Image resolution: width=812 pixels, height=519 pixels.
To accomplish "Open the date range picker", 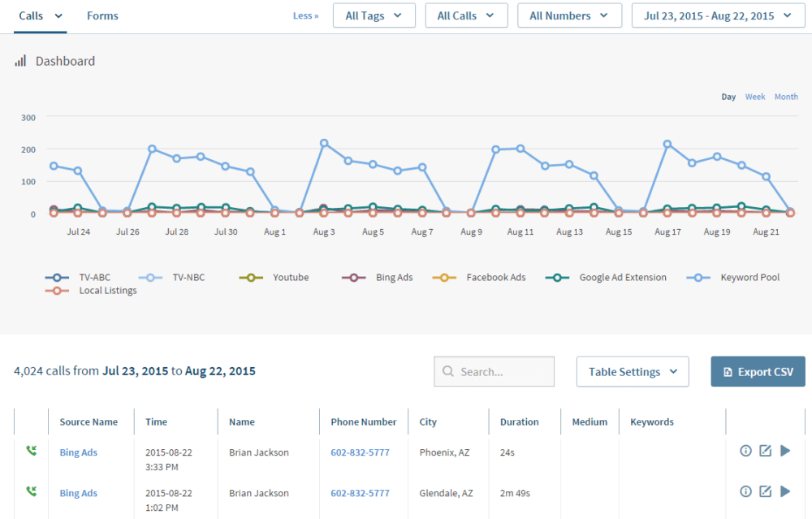I will 717,15.
